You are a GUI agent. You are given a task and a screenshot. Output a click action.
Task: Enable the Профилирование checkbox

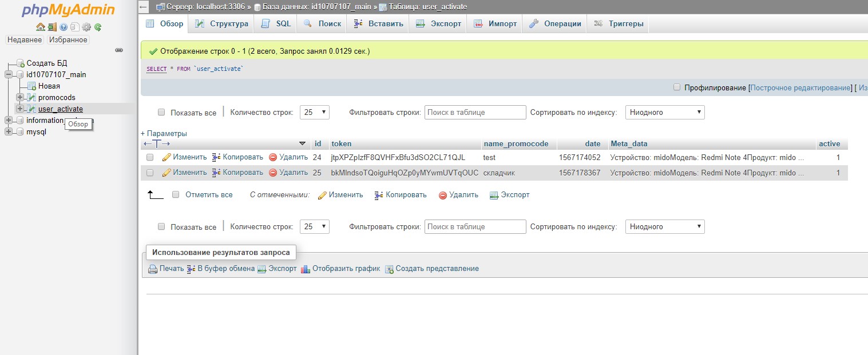pos(677,87)
